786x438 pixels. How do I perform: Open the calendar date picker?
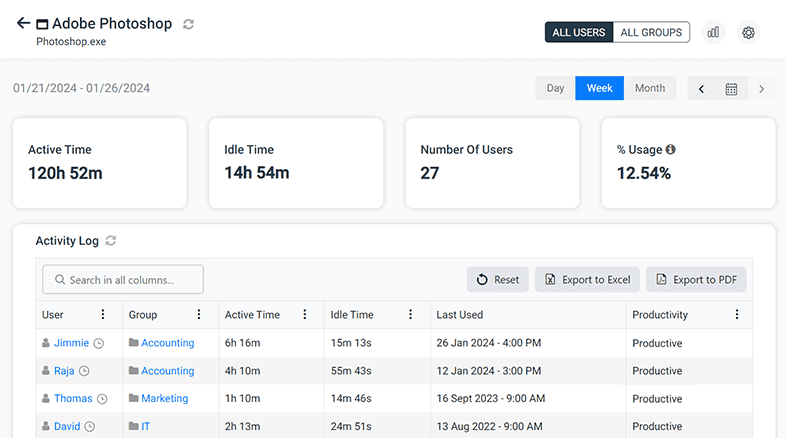point(731,89)
